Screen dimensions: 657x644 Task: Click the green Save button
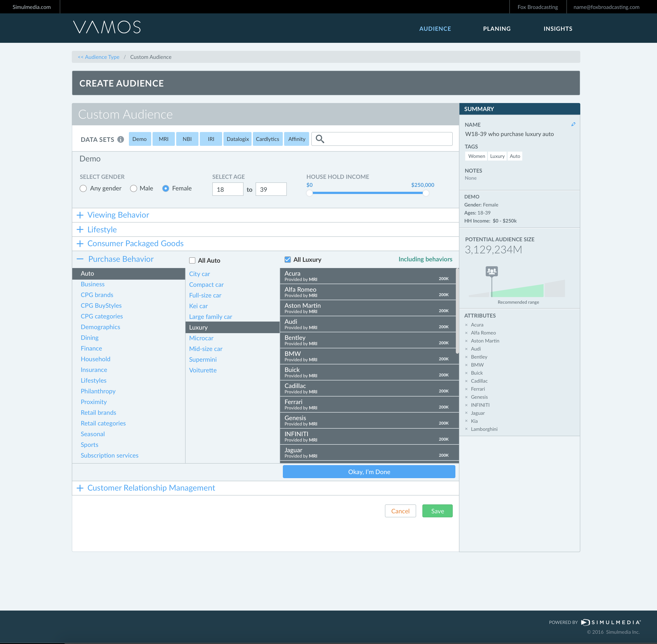click(437, 511)
